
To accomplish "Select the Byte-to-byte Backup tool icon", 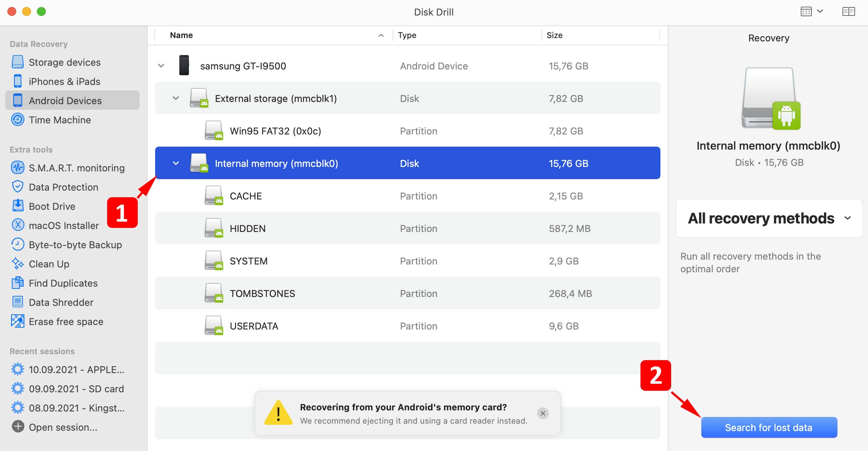I will (x=18, y=245).
